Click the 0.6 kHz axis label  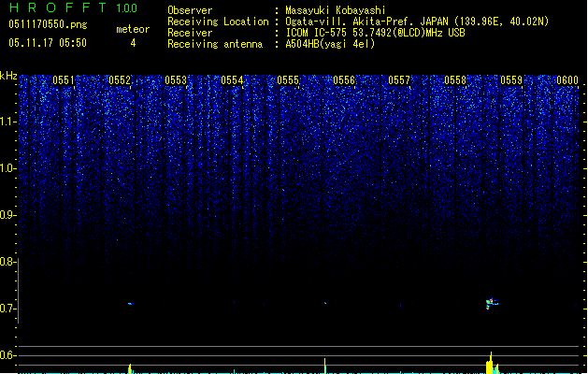(7, 355)
